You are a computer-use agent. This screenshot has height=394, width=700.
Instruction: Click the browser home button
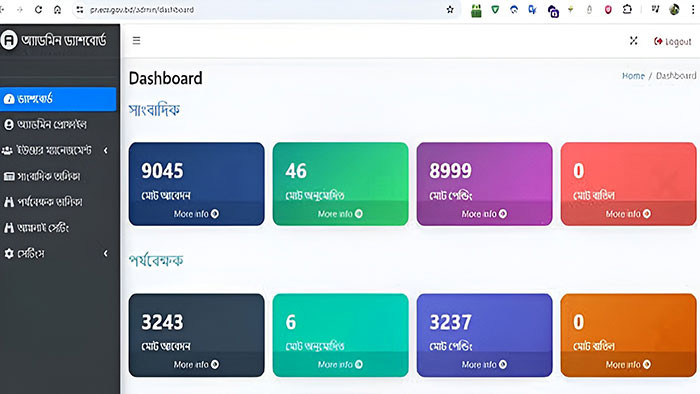pyautogui.click(x=58, y=9)
